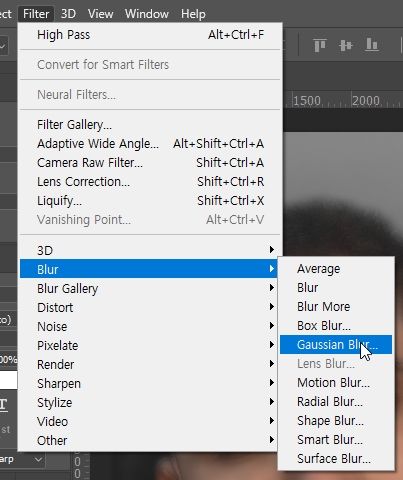Choose Lens Blur option
Image resolution: width=403 pixels, height=480 pixels.
pyautogui.click(x=336, y=364)
